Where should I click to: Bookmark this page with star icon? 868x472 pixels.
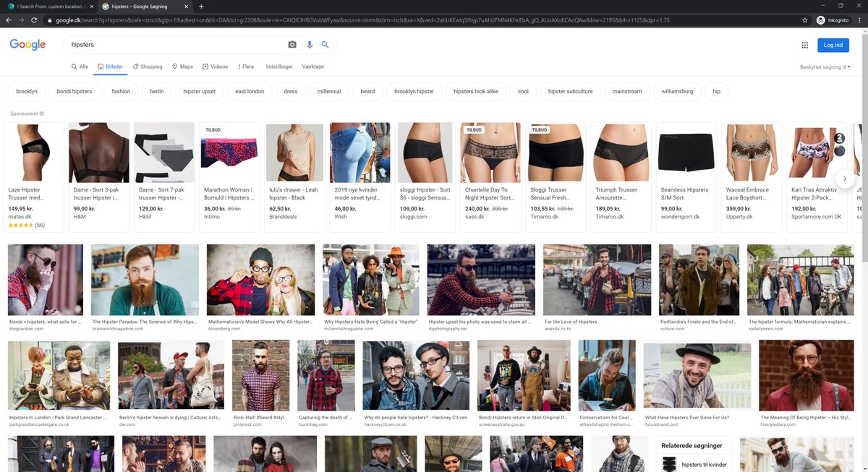(805, 20)
